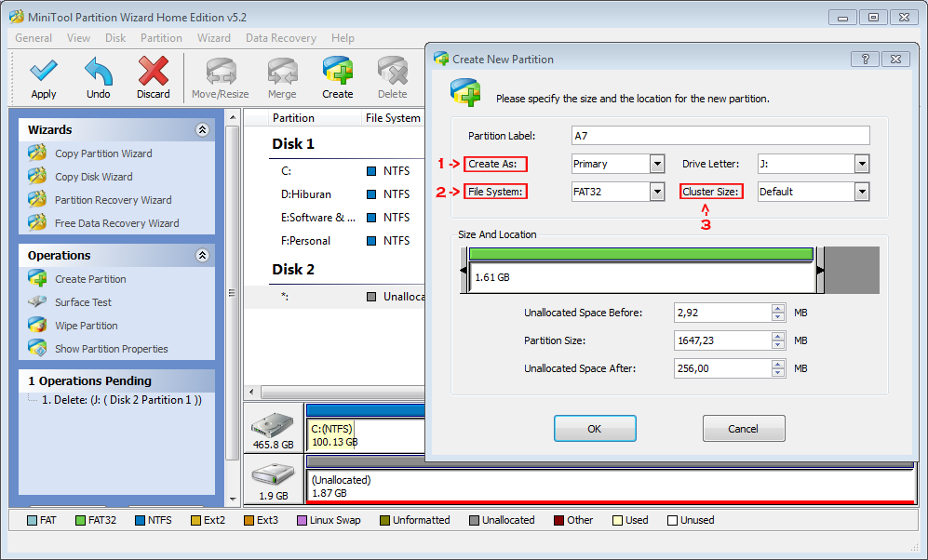The width and height of the screenshot is (928, 560).
Task: Select Wipe Partition operation
Action: coord(86,326)
